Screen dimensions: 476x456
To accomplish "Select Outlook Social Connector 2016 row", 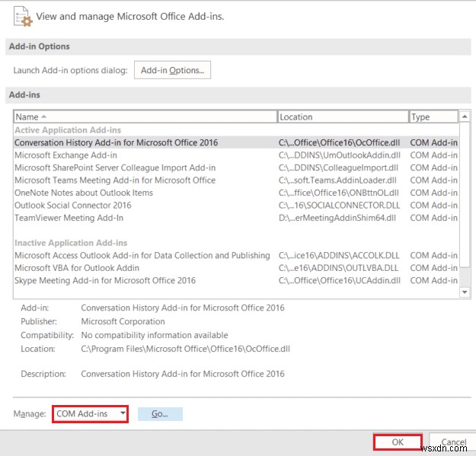I will tap(236, 206).
